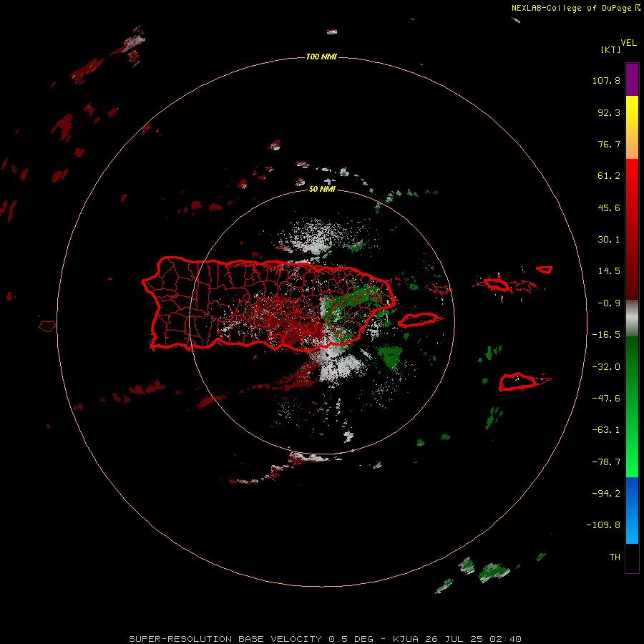Click the 30.1 velocity scale value
Screen dimensions: 644x644
tap(609, 240)
